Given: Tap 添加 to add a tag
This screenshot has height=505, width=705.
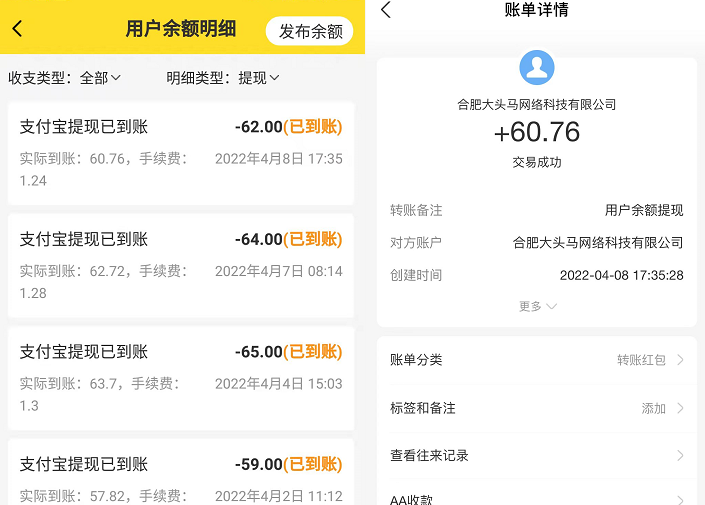Looking at the screenshot, I should pos(653,408).
